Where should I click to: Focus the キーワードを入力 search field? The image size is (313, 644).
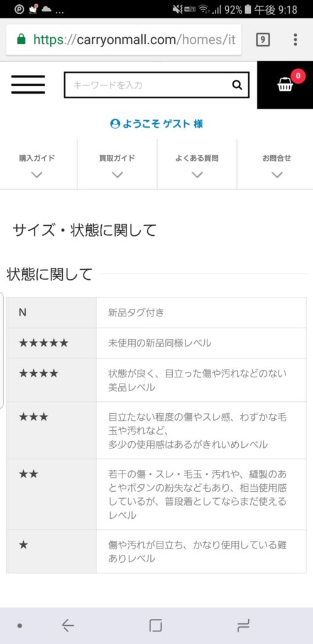148,85
